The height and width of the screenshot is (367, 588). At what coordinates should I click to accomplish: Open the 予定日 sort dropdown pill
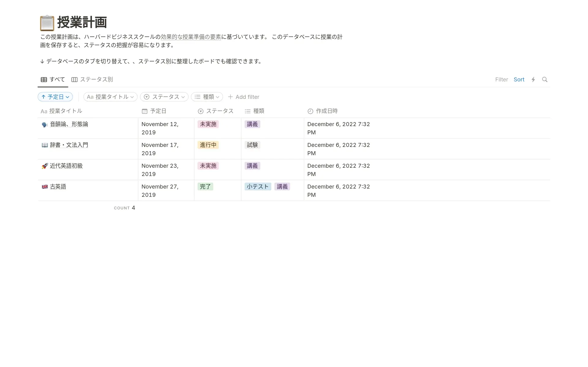point(55,97)
